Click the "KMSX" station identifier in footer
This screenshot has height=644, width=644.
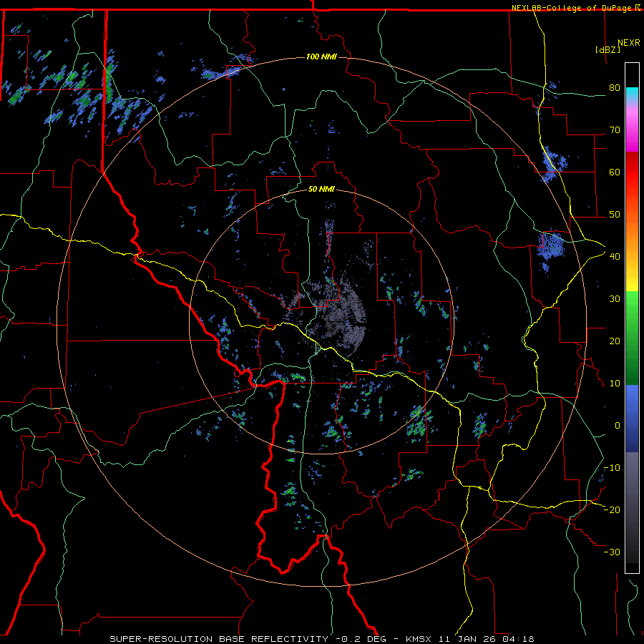[x=419, y=639]
